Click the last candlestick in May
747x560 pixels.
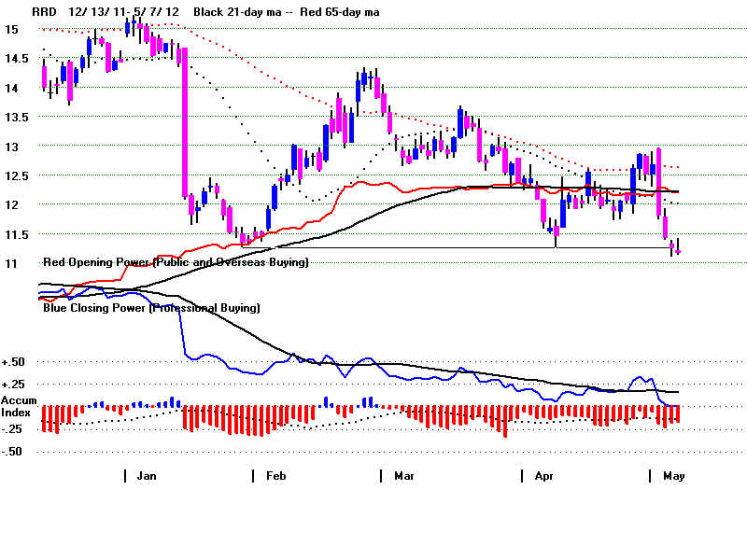coord(678,250)
